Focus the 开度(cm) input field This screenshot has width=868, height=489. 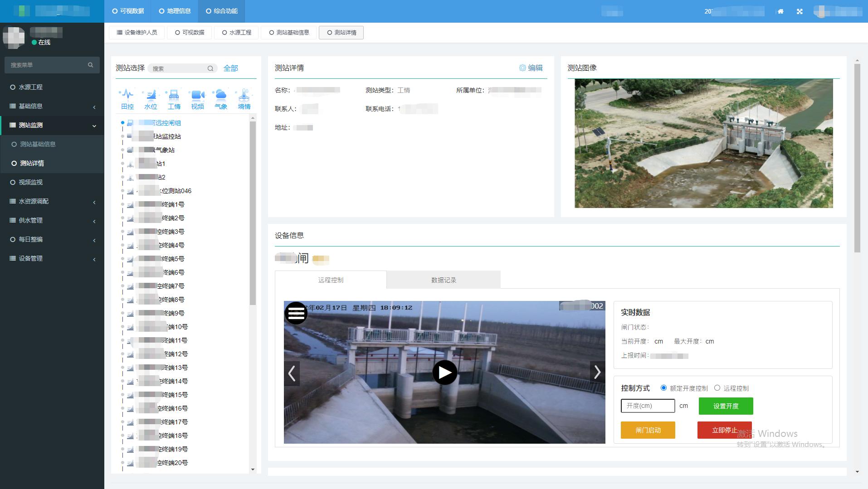pos(648,406)
